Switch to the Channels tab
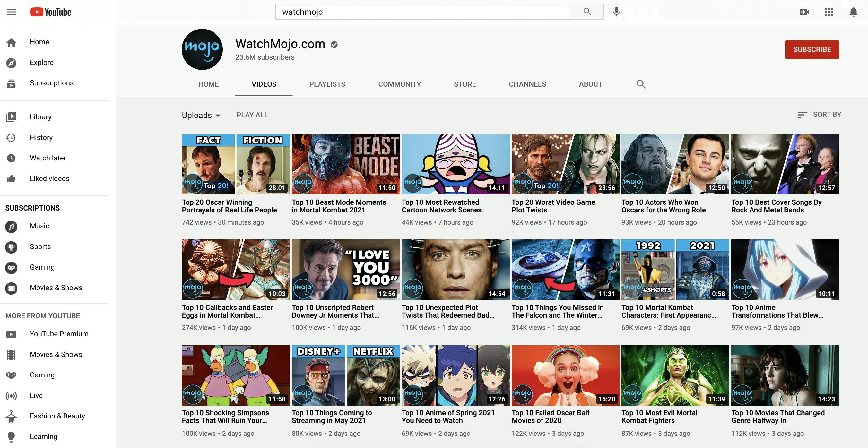Viewport: 868px width, 448px height. click(x=527, y=84)
